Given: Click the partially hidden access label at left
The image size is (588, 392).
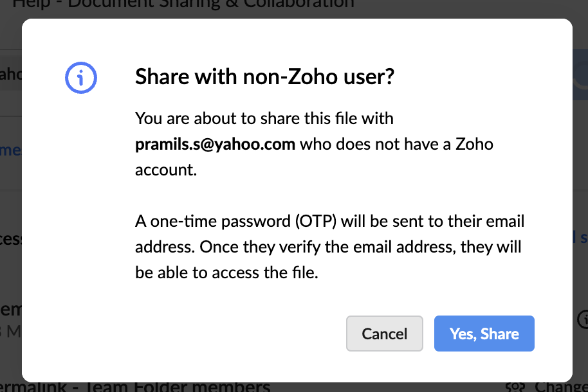Looking at the screenshot, I should [x=11, y=239].
